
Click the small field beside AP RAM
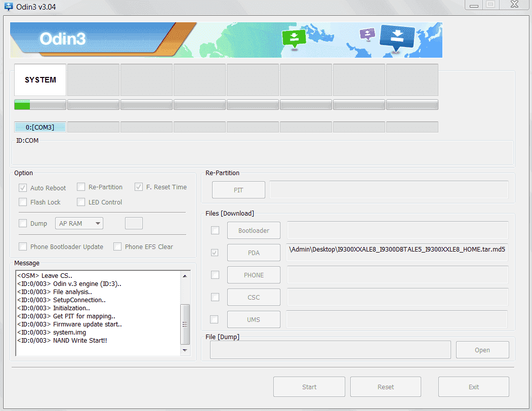134,223
